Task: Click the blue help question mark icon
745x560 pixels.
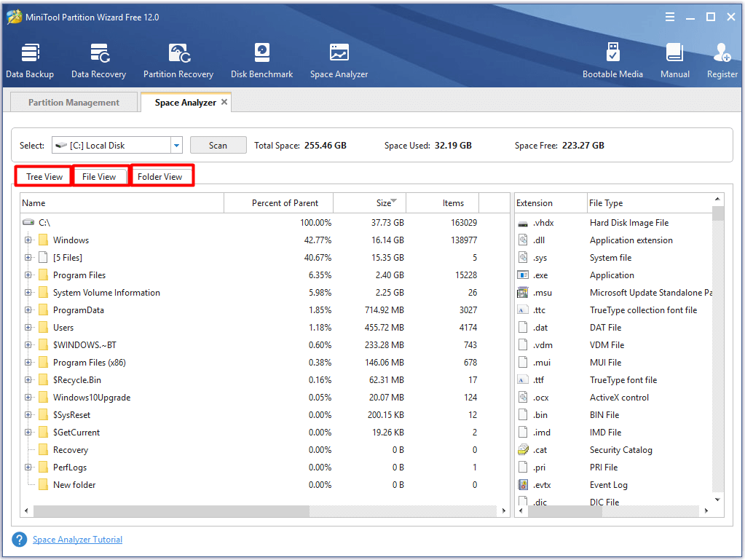Action: pos(20,540)
